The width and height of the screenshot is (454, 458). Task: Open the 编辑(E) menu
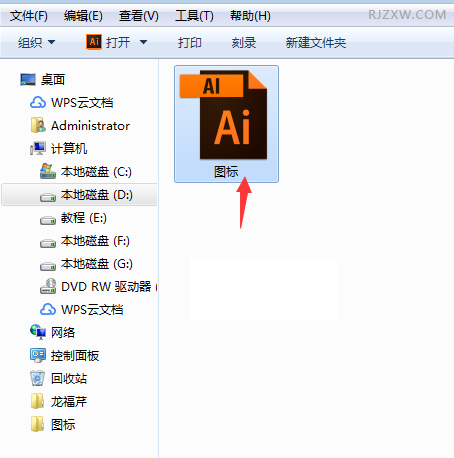pyautogui.click(x=83, y=16)
